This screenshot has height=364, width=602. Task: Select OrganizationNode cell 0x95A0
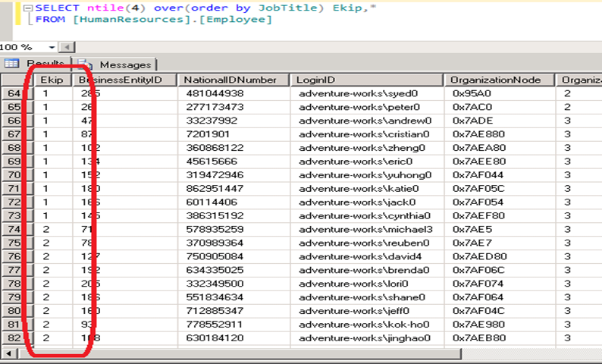pos(500,93)
